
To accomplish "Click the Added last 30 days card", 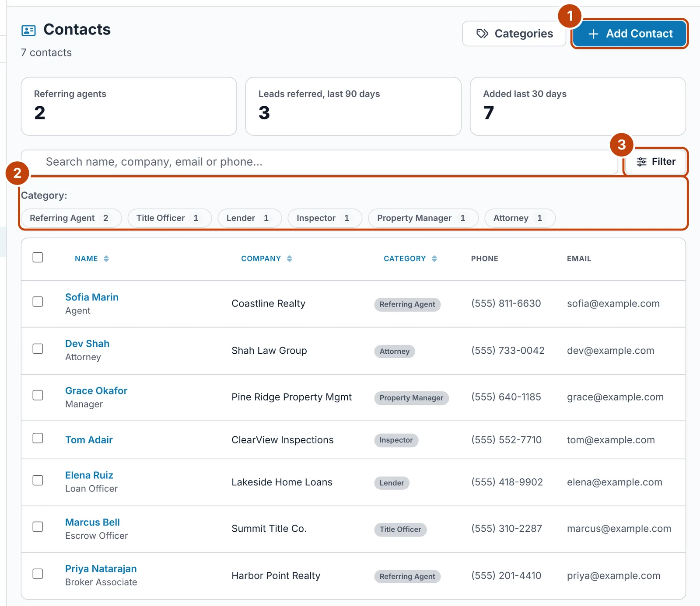I will click(578, 107).
